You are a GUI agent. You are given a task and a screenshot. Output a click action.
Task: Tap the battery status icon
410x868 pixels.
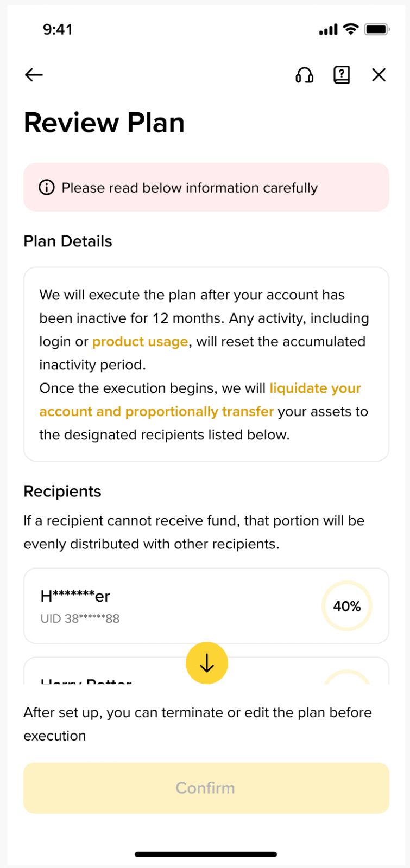(x=377, y=29)
